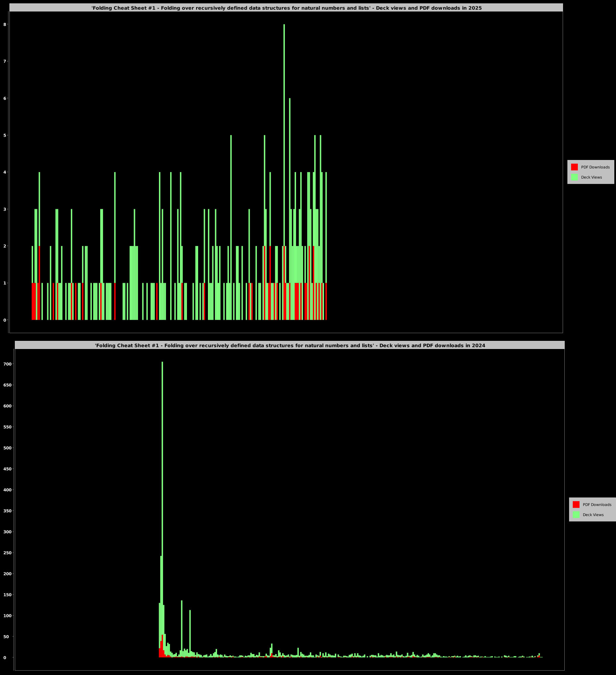Click y-axis tick label 8 in 2025 chart
Screen dimensions: 616x675
tap(5, 24)
